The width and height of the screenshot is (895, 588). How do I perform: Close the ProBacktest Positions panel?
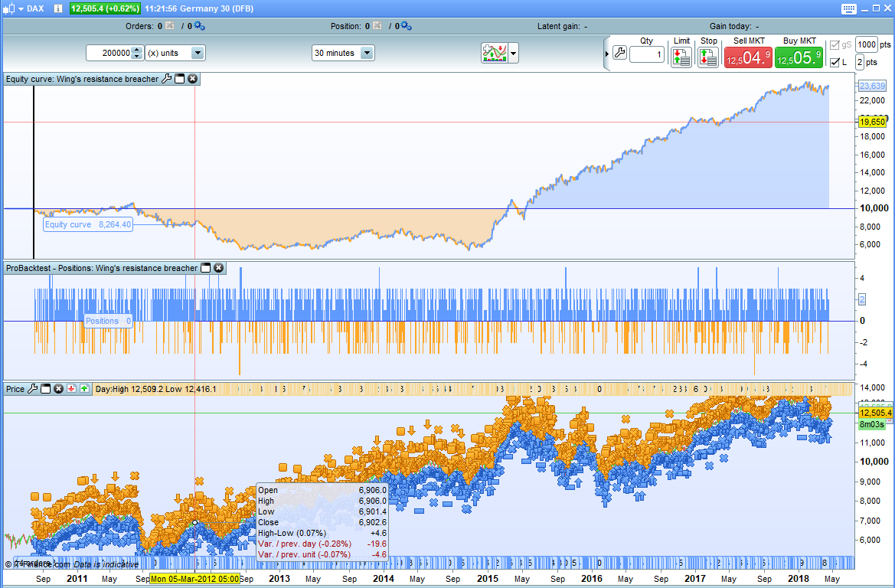coord(218,268)
